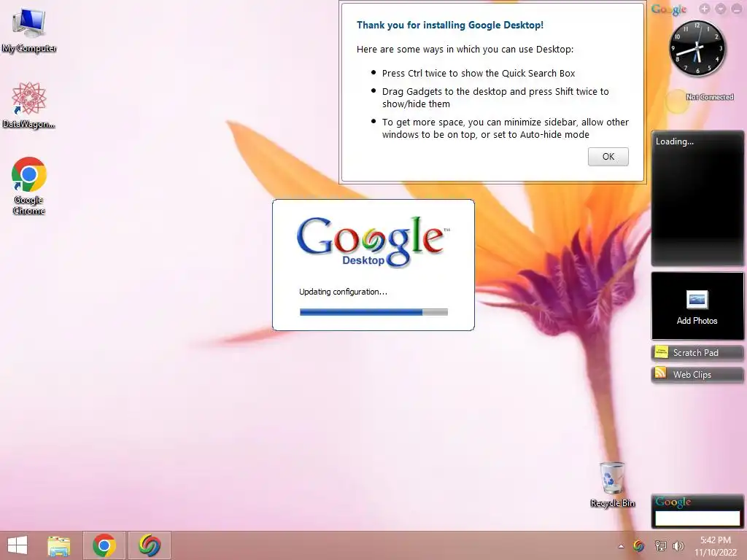Expand the Scratch Pad gadget
Screen dimensions: 747x560
(x=697, y=352)
